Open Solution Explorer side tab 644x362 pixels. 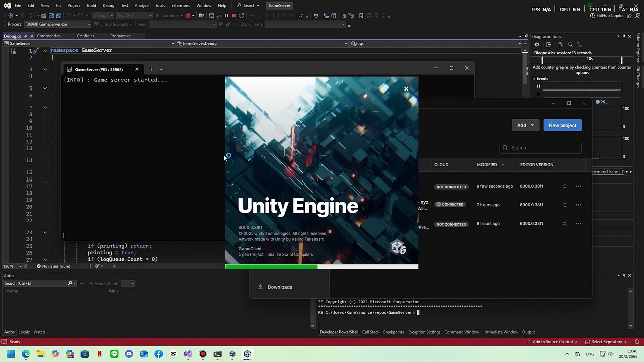638,48
